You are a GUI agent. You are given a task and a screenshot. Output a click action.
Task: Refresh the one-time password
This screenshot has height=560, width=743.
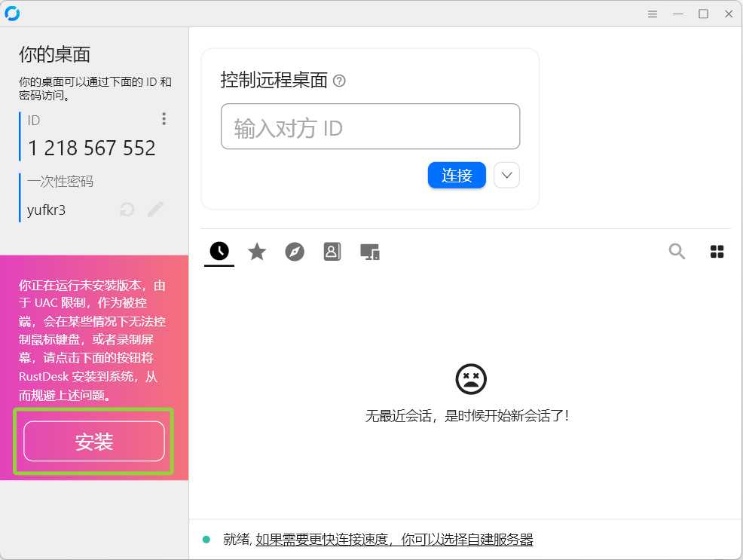[127, 209]
